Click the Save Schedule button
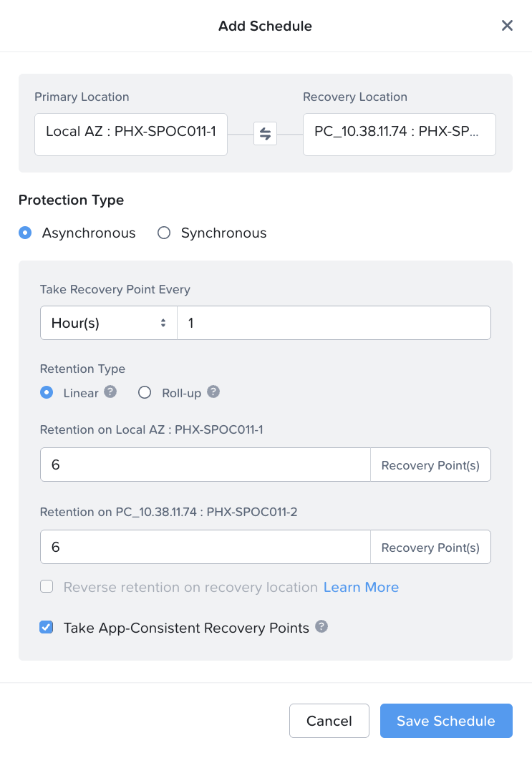Image resolution: width=532 pixels, height=758 pixels. click(x=445, y=721)
